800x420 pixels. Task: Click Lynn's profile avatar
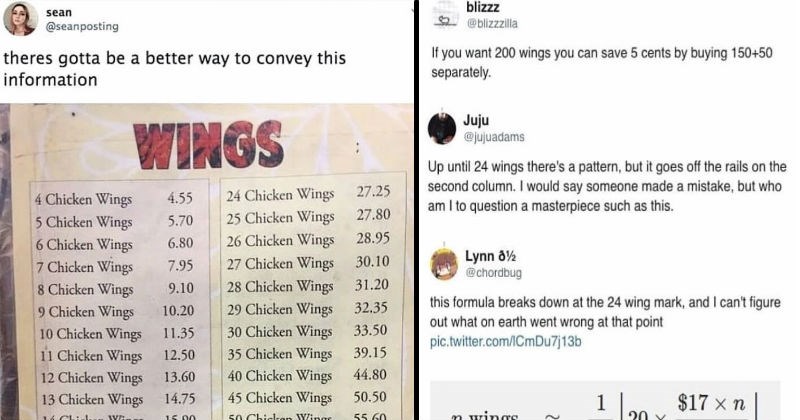click(444, 264)
